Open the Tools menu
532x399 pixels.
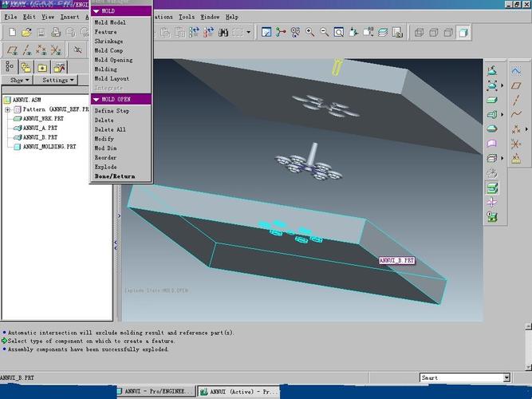187,17
